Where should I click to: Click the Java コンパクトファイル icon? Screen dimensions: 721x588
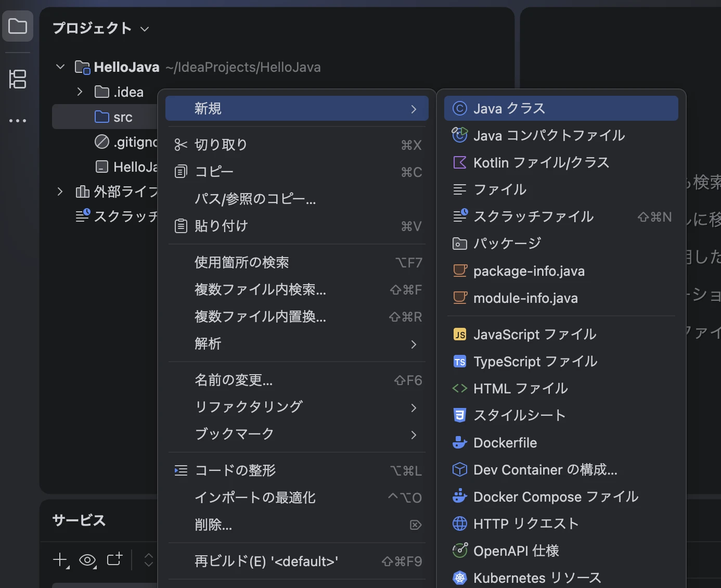[x=460, y=135]
